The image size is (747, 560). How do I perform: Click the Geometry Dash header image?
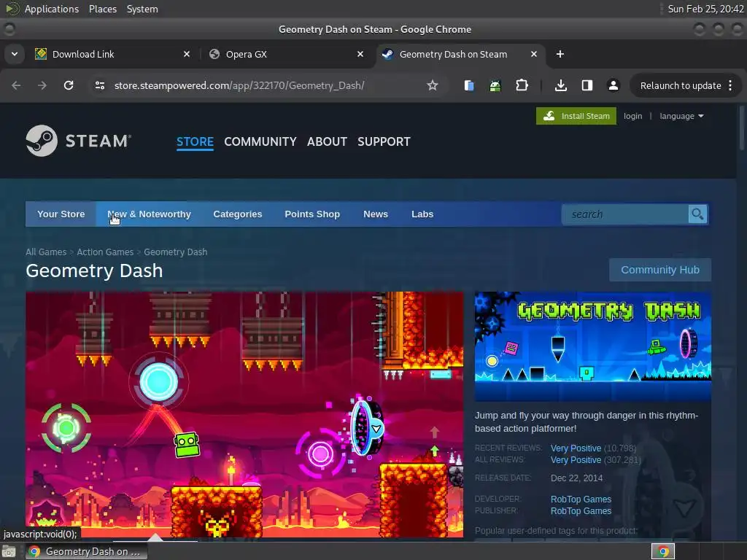(592, 346)
